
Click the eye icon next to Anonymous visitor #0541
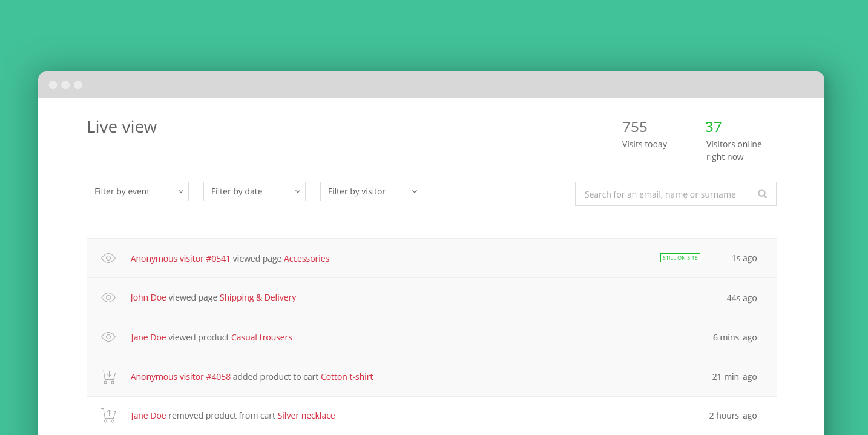pyautogui.click(x=108, y=258)
